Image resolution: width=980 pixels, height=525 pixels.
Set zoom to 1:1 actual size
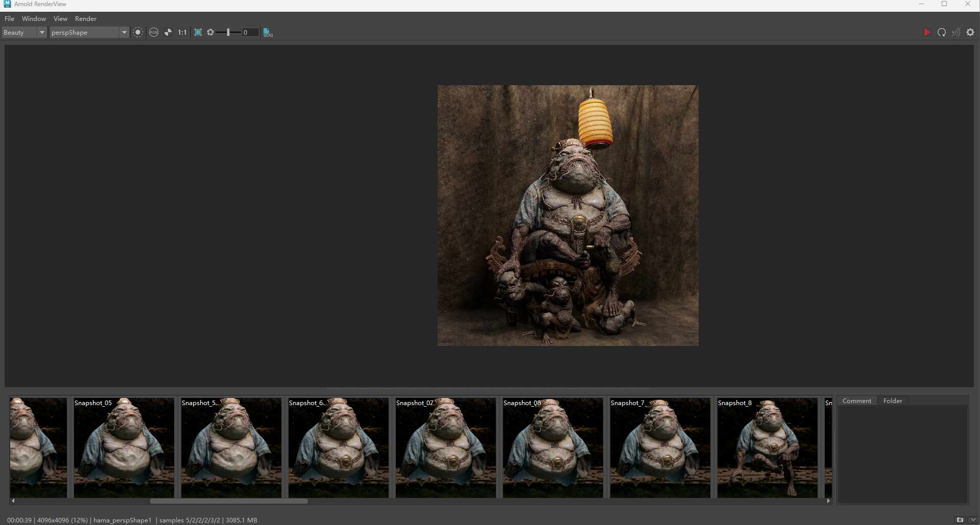coord(182,32)
